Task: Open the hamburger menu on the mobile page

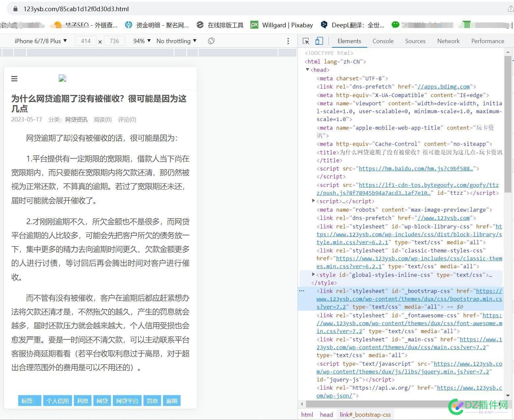Action: [14, 79]
